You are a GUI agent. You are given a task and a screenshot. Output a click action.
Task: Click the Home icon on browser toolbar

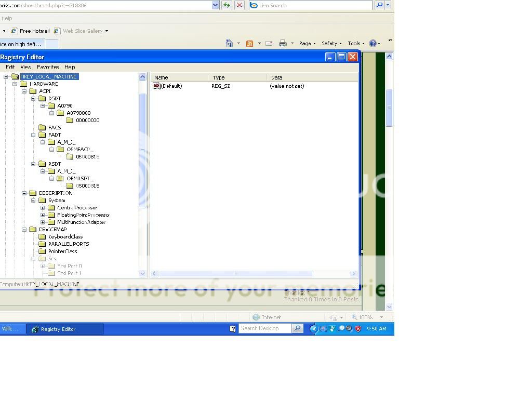[x=230, y=43]
